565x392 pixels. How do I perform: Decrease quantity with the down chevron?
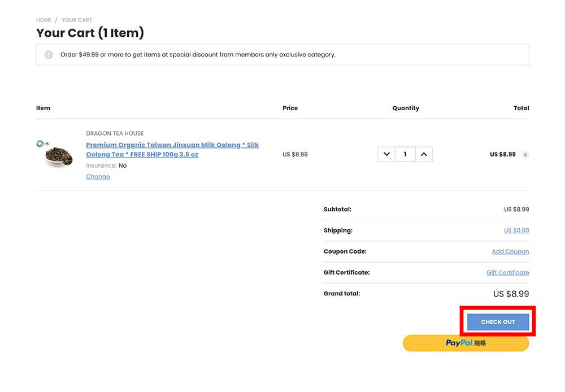(x=386, y=154)
